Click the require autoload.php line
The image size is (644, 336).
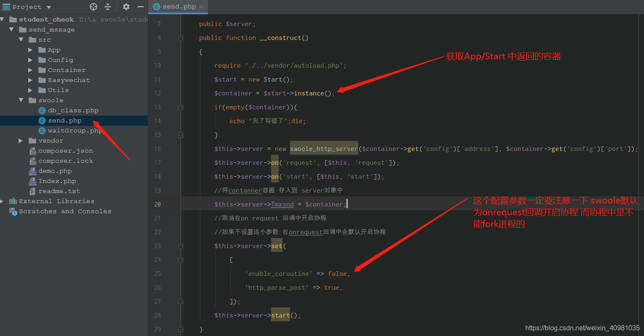point(280,66)
